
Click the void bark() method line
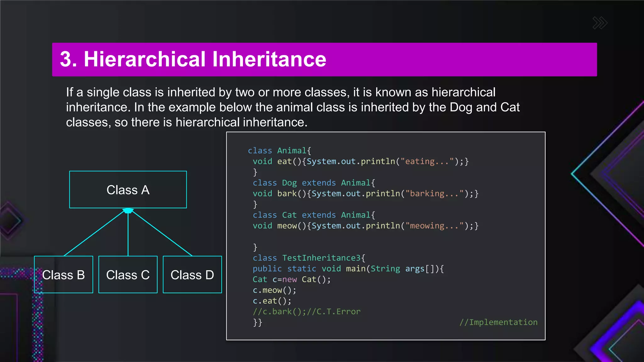pyautogui.click(x=365, y=194)
